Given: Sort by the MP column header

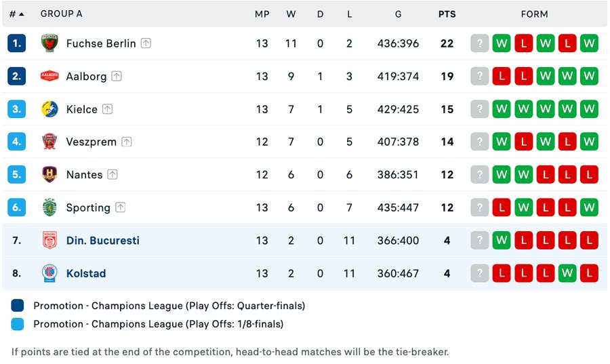Looking at the screenshot, I should point(262,14).
